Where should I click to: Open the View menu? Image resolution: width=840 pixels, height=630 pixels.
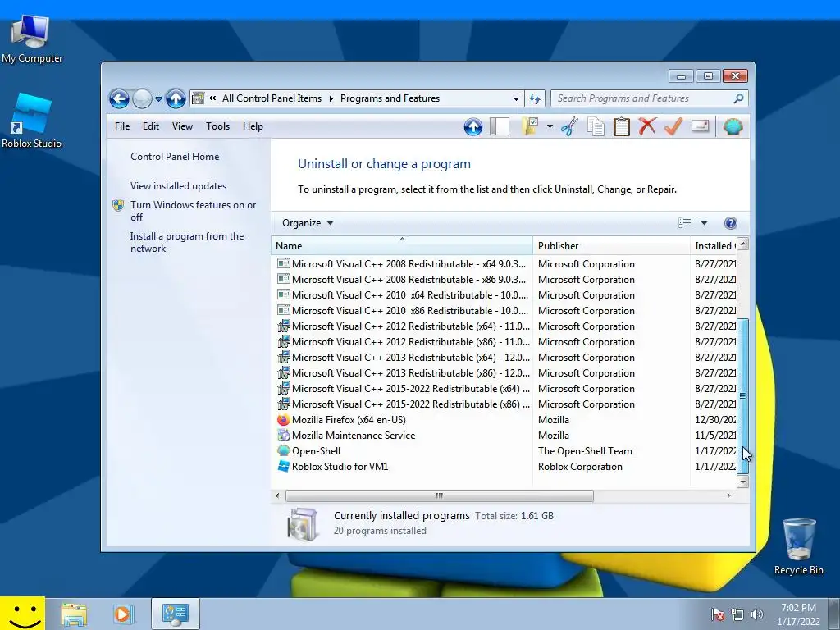click(182, 126)
